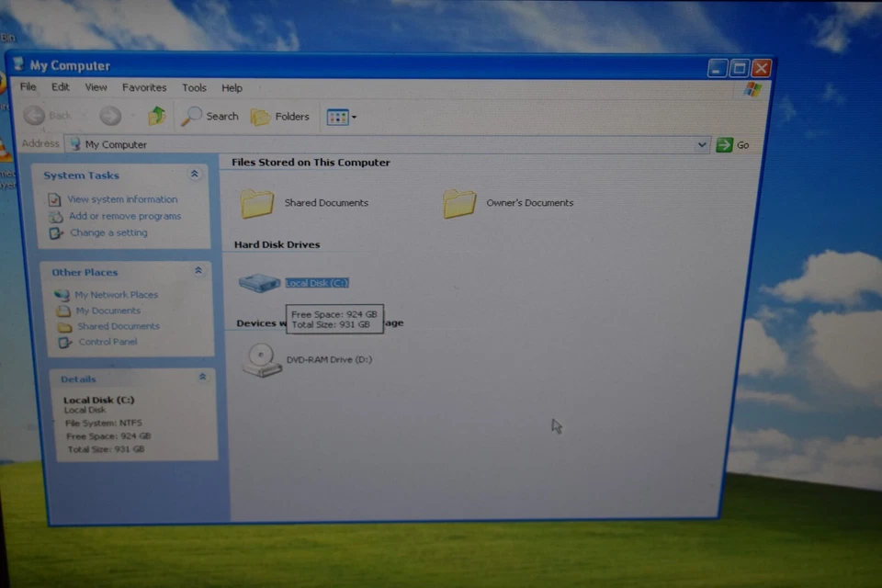Viewport: 882px width, 588px height.
Task: Minimize the My Computer window
Action: [x=717, y=68]
